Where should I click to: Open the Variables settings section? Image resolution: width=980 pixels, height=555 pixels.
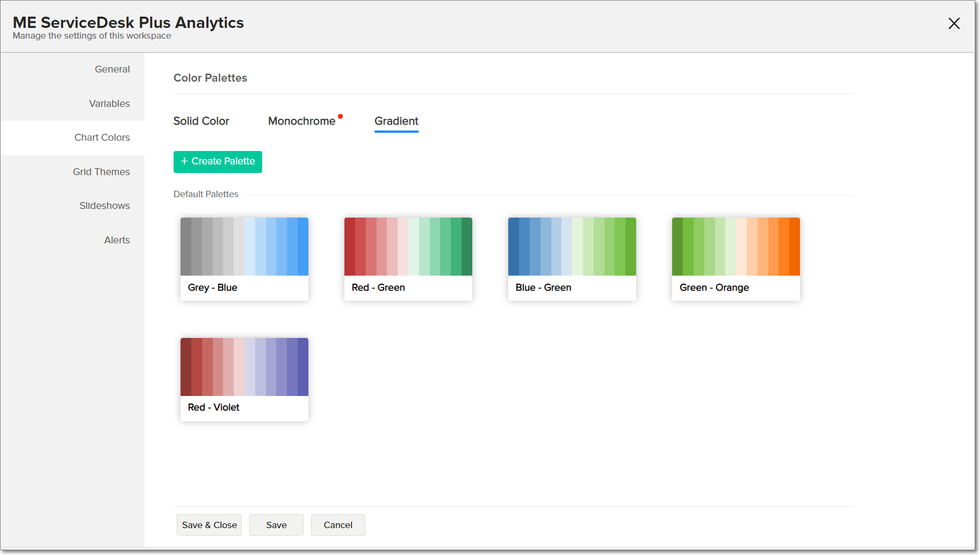point(109,104)
